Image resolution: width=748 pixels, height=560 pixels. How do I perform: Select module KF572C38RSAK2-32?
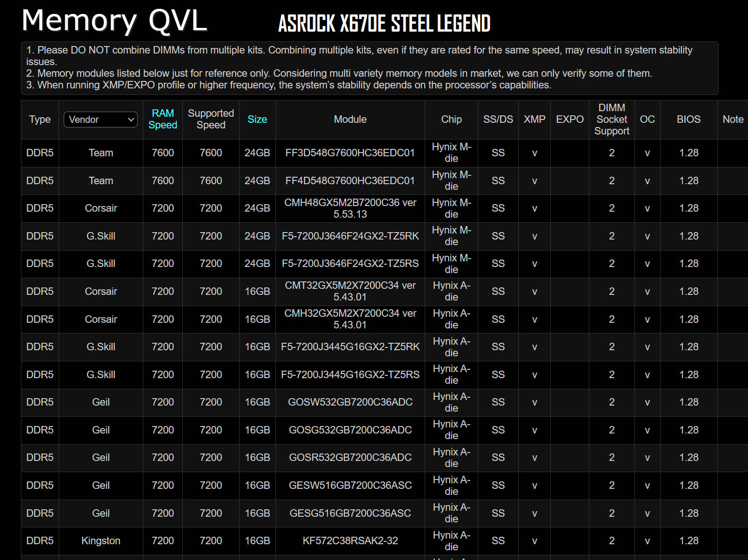(x=350, y=541)
